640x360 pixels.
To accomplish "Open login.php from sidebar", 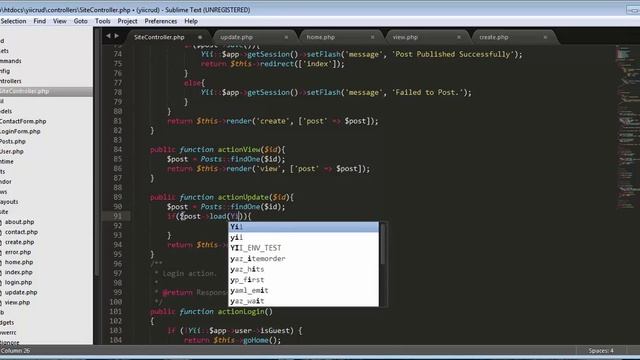I will pyautogui.click(x=18, y=282).
